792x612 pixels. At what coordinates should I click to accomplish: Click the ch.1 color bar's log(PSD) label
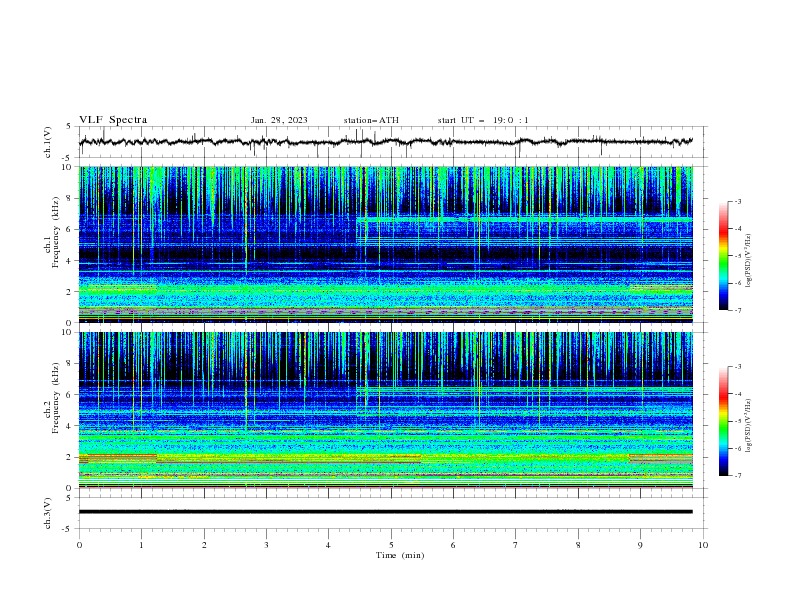(x=749, y=261)
